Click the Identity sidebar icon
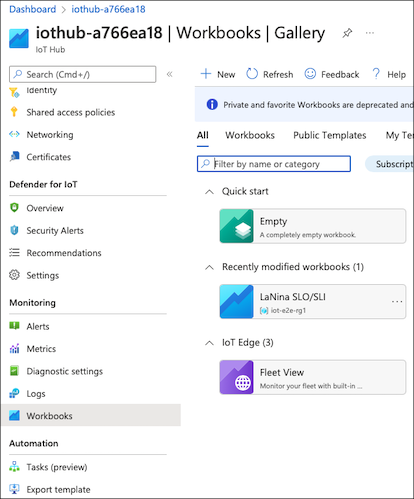The image size is (414, 499). [14, 92]
